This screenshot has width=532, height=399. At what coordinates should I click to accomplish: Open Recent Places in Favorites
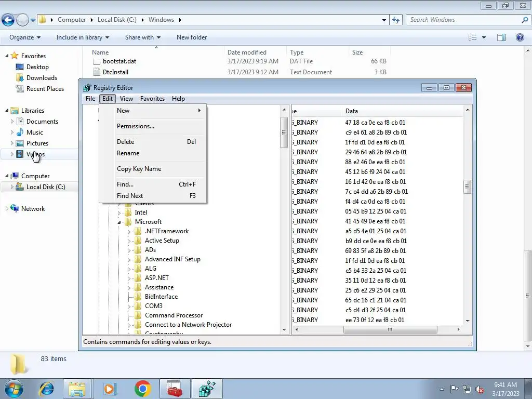tap(45, 88)
